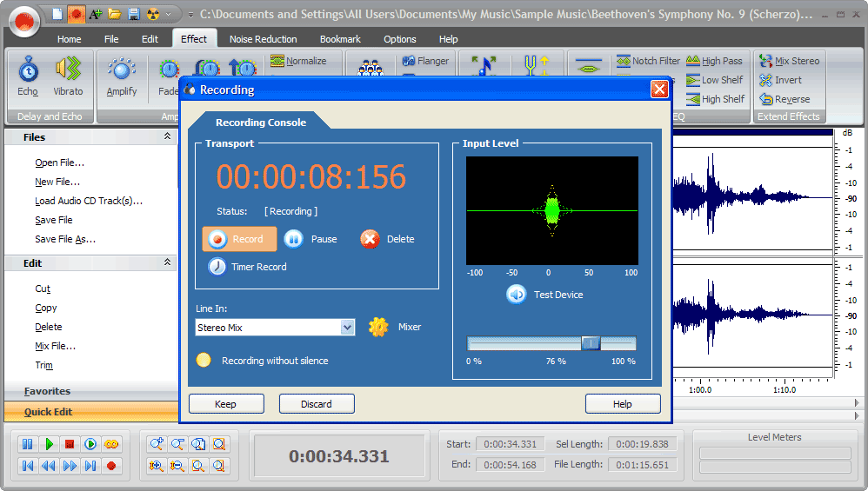Switch to the File ribbon tab
The height and width of the screenshot is (491, 868).
(x=111, y=39)
